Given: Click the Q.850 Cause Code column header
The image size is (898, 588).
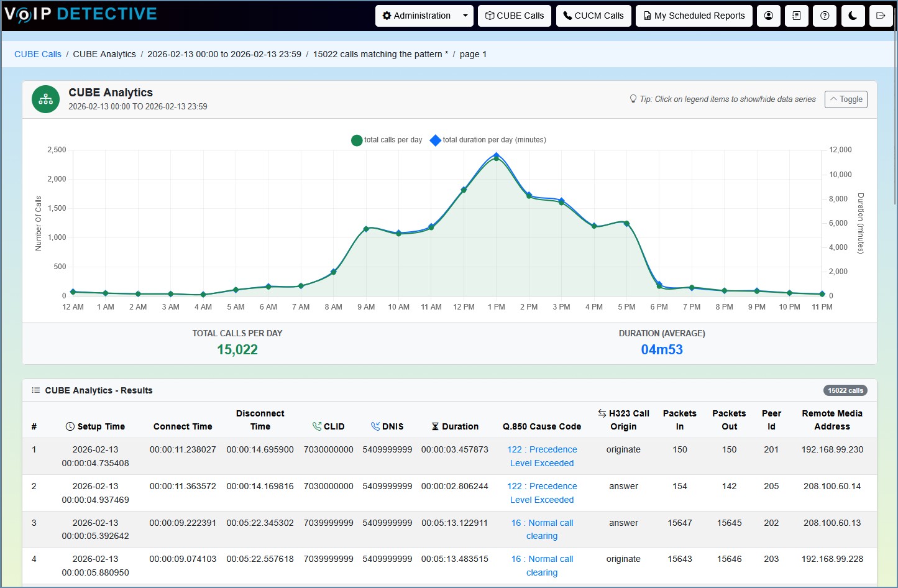Looking at the screenshot, I should [542, 426].
